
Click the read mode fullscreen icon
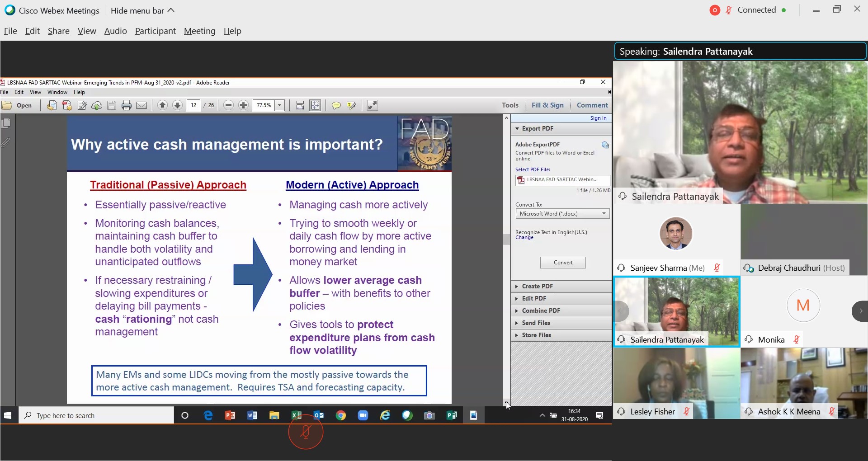pos(373,105)
